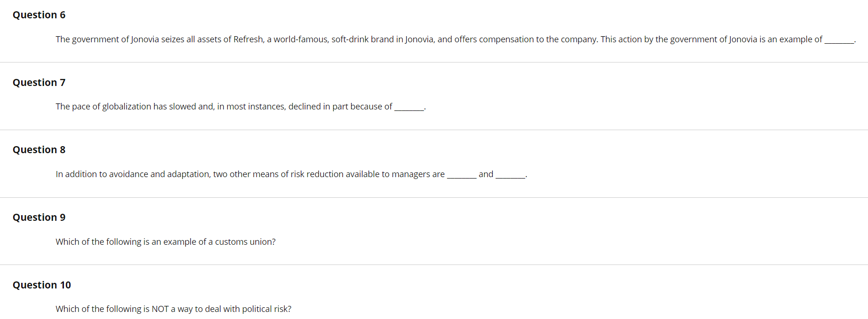Select the Question 9 heading
Image resolution: width=868 pixels, height=319 pixels.
point(39,218)
